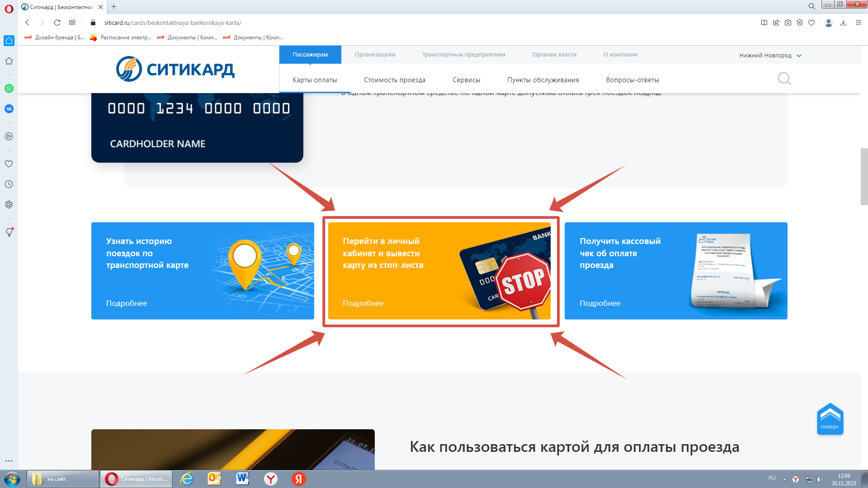The image size is (868, 488).
Task: Open Outlook from the taskbar
Action: coord(214,479)
